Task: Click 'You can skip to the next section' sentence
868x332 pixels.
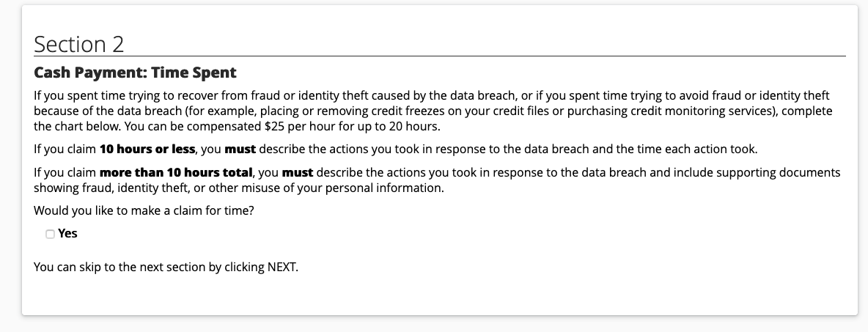Action: coord(166,268)
